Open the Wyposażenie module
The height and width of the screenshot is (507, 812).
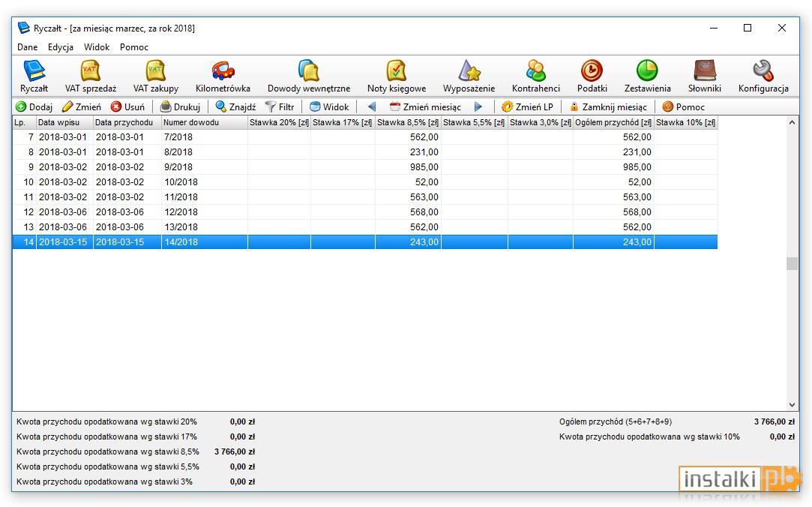pyautogui.click(x=469, y=76)
